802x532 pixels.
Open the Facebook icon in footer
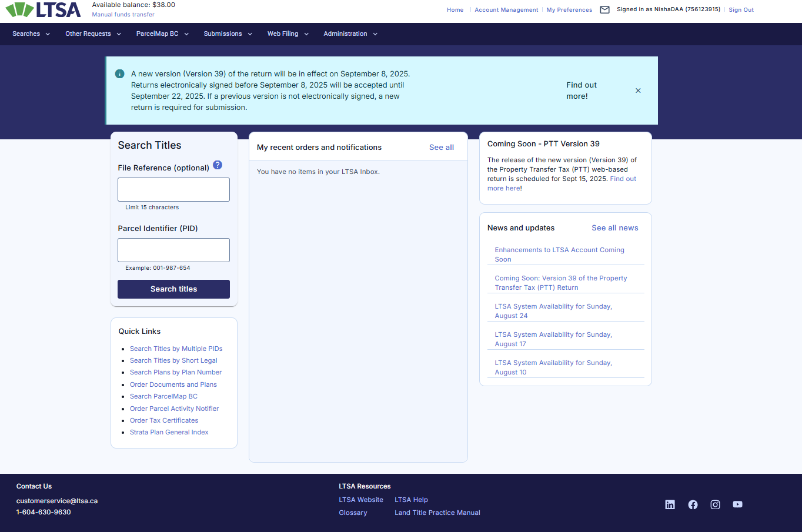pyautogui.click(x=693, y=504)
